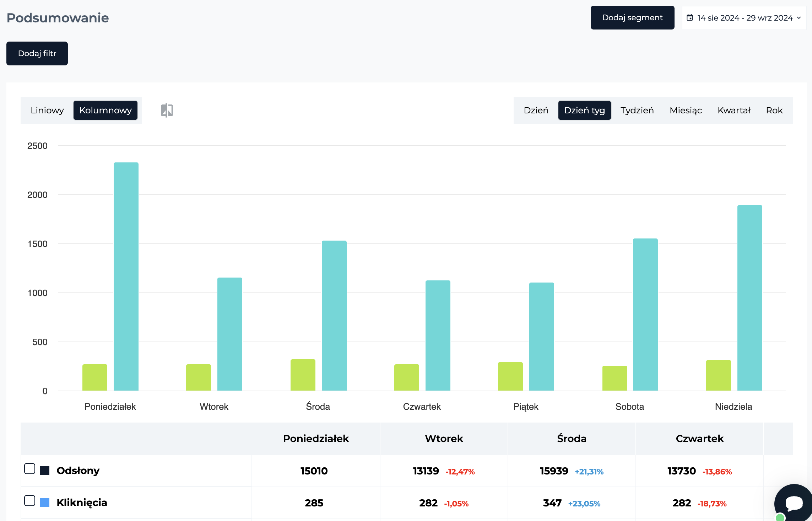
Task: Open the chat support bubble
Action: pyautogui.click(x=794, y=503)
